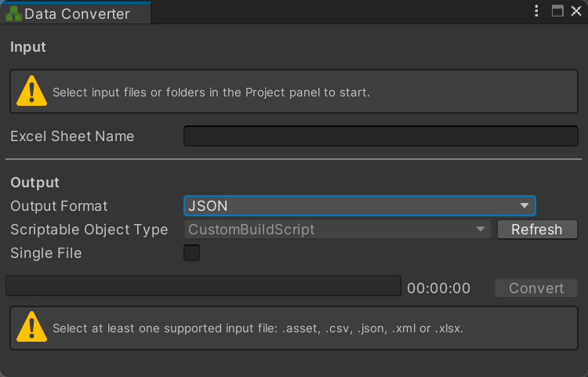
Task: Click the Single File label
Action: tap(46, 253)
